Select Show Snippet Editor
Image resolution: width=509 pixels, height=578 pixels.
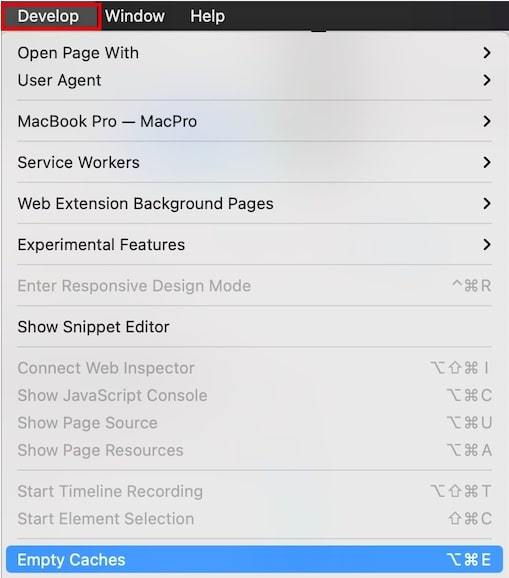point(254,327)
